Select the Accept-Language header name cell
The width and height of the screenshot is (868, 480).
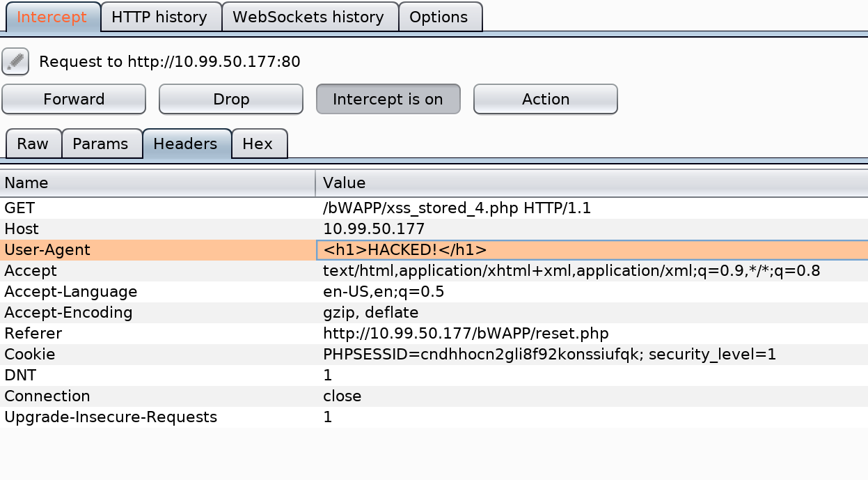pyautogui.click(x=158, y=291)
